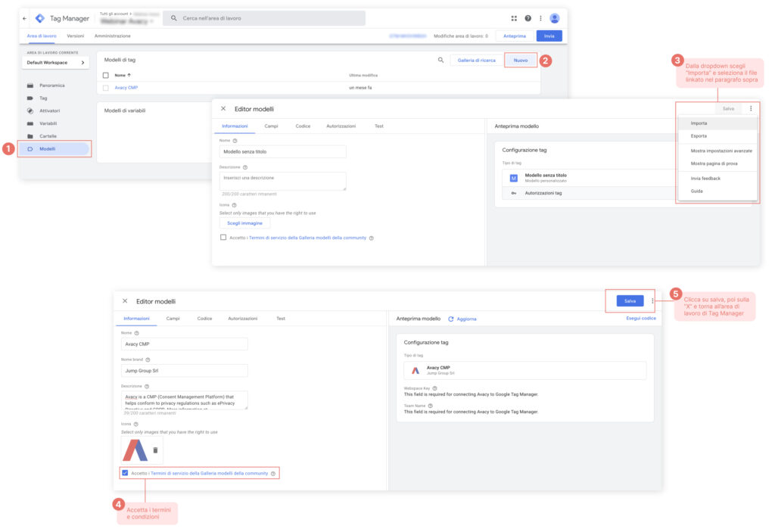Open the more options menu in top header
This screenshot has width=775, height=532.
click(x=540, y=18)
